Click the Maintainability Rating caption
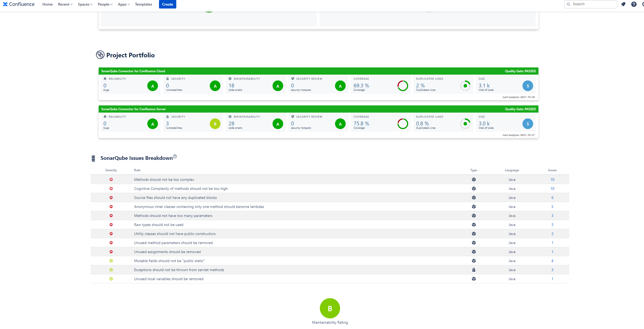Viewport: 644px width, 329px height. pyautogui.click(x=330, y=322)
